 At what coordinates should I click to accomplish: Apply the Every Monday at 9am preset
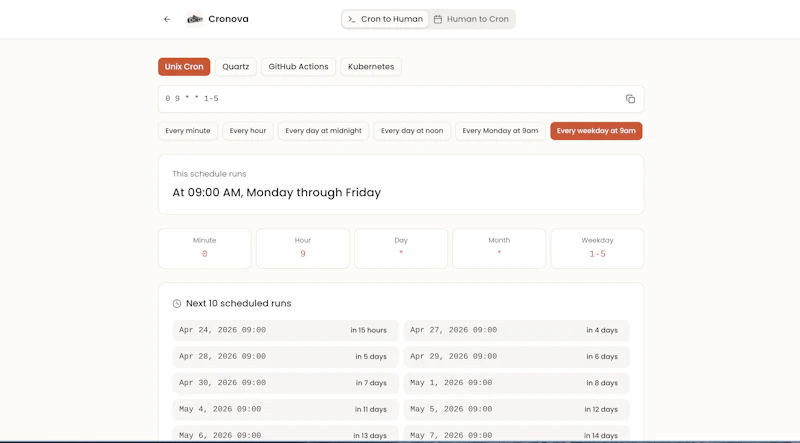(x=500, y=131)
